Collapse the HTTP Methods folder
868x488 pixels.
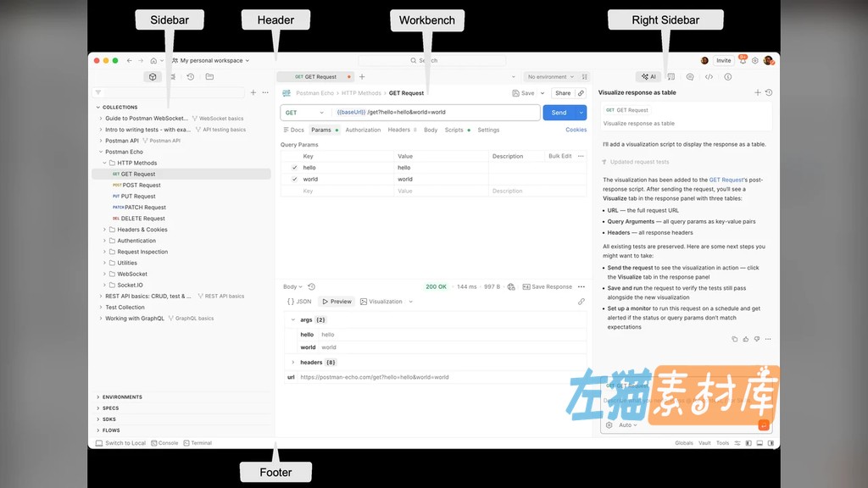104,164
